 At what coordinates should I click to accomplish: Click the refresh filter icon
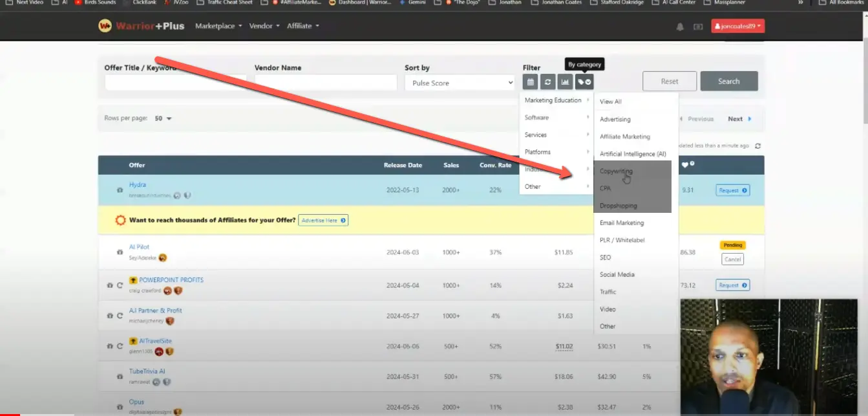coord(547,82)
